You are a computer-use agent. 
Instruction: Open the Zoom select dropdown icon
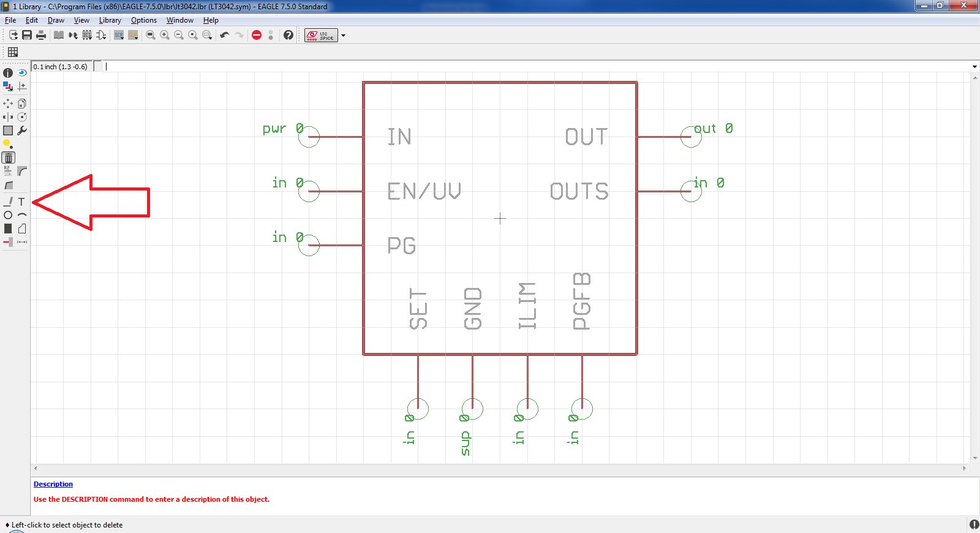(x=207, y=35)
